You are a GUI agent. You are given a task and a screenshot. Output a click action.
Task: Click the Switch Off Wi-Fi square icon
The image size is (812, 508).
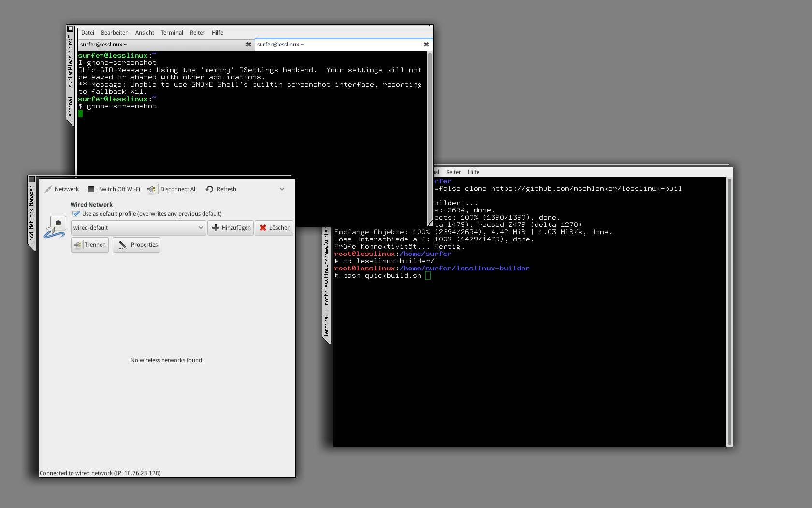91,189
